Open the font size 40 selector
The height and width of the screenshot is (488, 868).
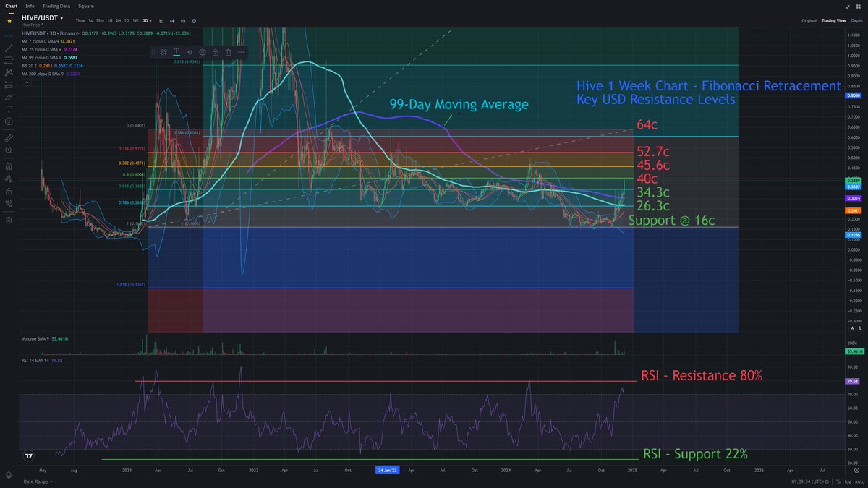[x=190, y=52]
